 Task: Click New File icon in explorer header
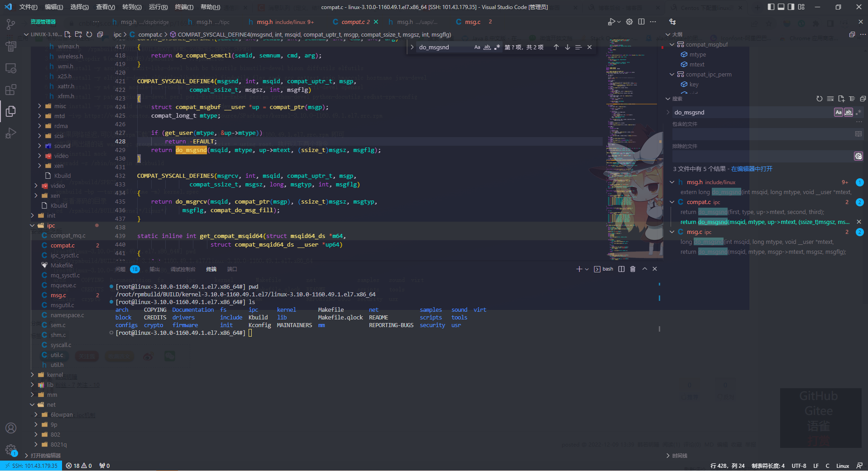point(67,34)
